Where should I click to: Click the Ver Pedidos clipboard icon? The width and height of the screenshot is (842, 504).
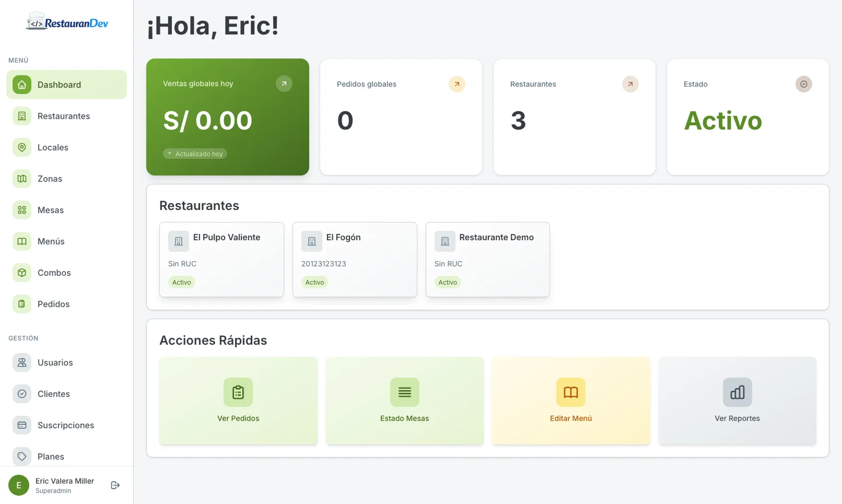pyautogui.click(x=238, y=392)
